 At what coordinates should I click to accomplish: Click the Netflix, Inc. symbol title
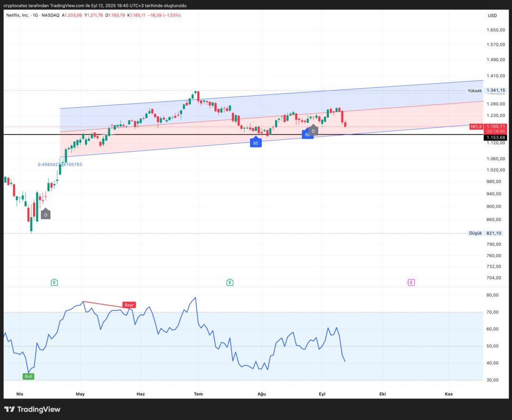click(x=18, y=15)
